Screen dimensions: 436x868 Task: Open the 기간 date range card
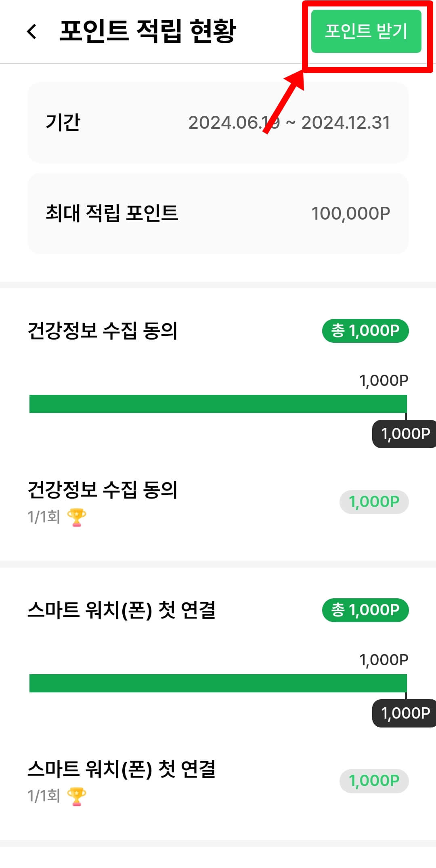coord(218,123)
